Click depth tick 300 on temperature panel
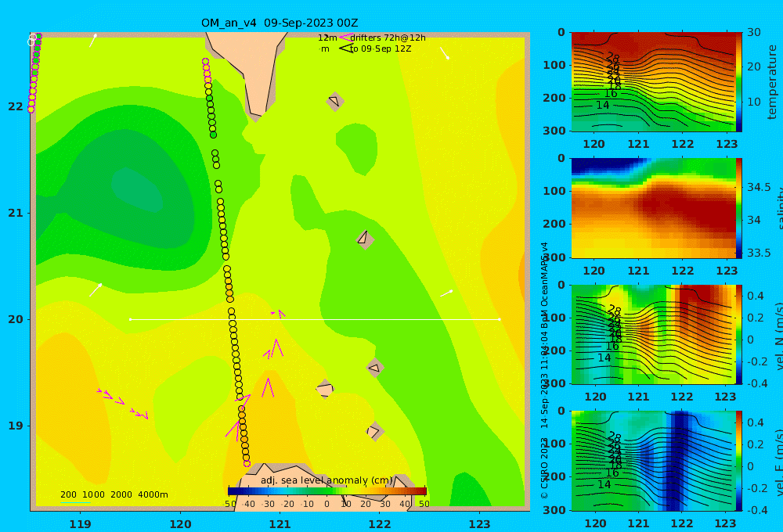 point(554,131)
